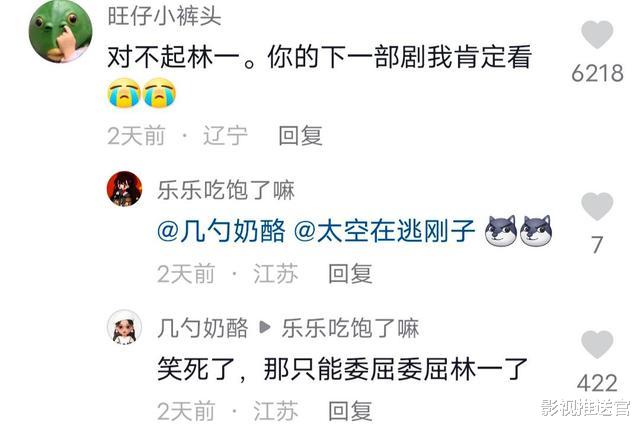This screenshot has width=640, height=429.
Task: Open username 乐乐吃饱了嘛 above the mentions
Action: pyautogui.click(x=226, y=190)
